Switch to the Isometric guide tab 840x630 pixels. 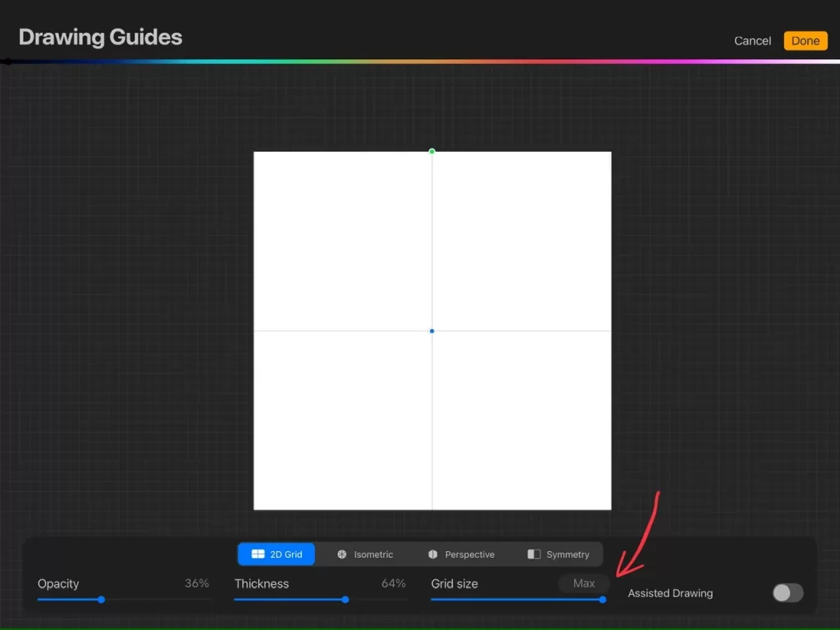point(365,554)
